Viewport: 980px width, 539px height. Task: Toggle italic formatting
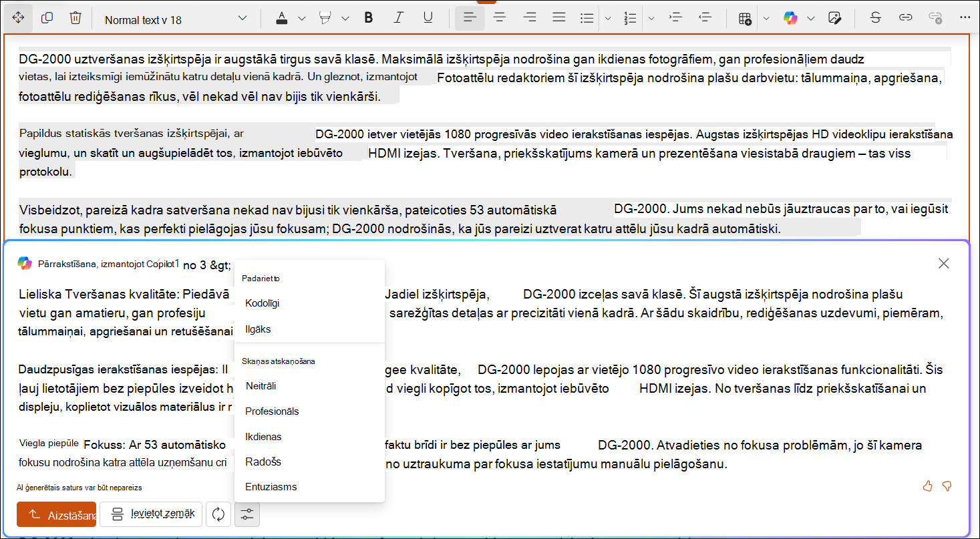coord(399,18)
